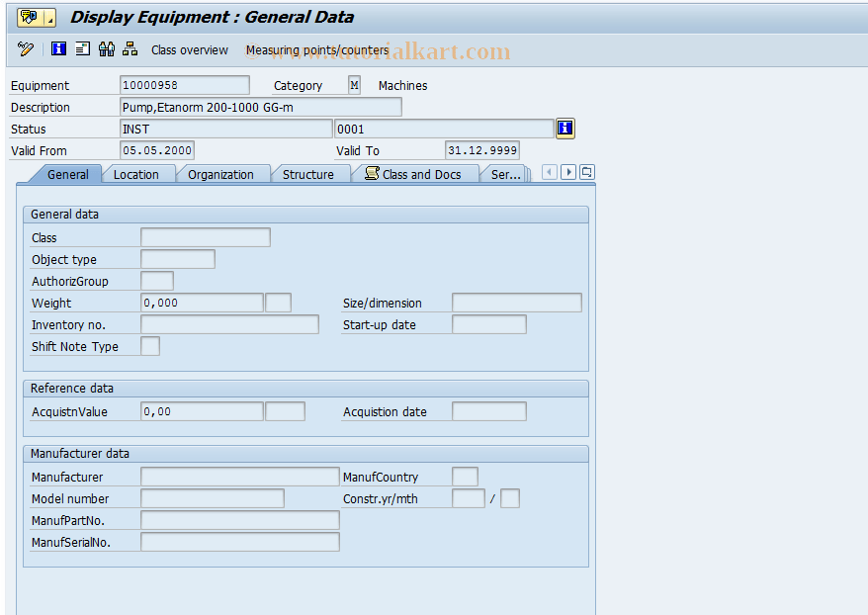Click the info icon beside the Status field
Viewport: 868px width, 615px height.
click(564, 129)
